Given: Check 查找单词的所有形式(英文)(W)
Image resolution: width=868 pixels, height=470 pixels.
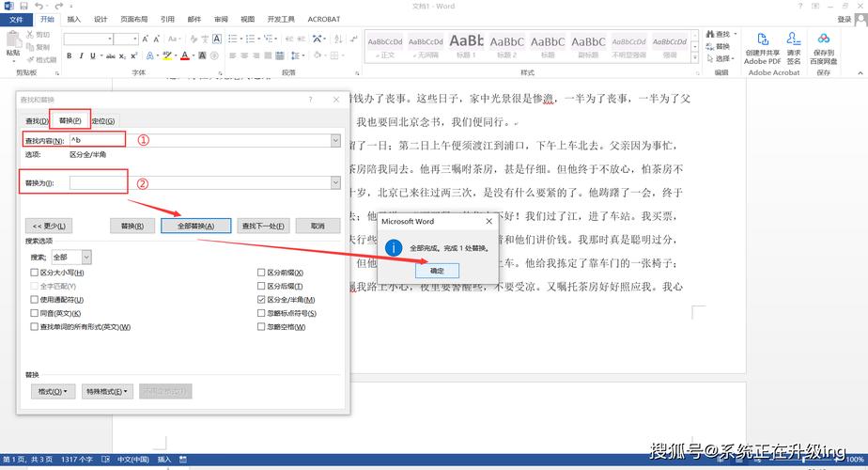Looking at the screenshot, I should pos(35,327).
